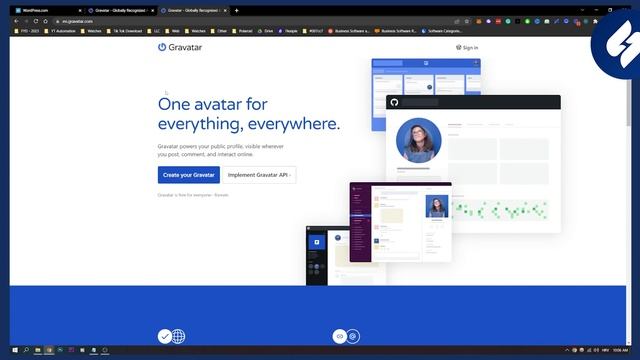Close the WordPress.com tab
The image size is (640, 360).
(80, 11)
